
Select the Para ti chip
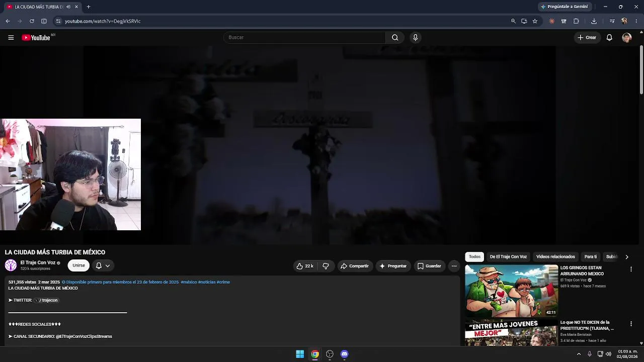[591, 257]
